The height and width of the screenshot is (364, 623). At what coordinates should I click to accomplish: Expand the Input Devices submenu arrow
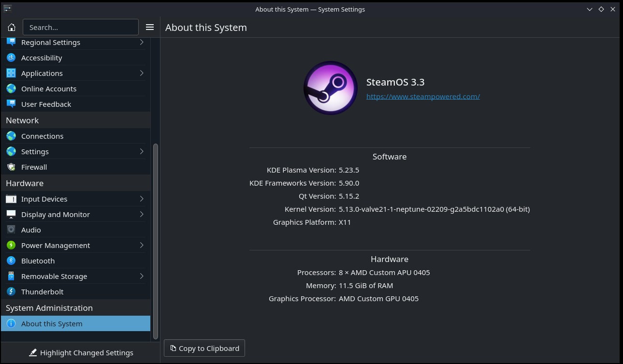(142, 199)
